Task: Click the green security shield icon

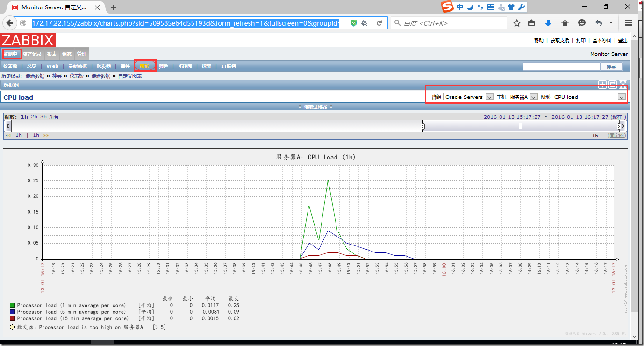Action: (354, 23)
